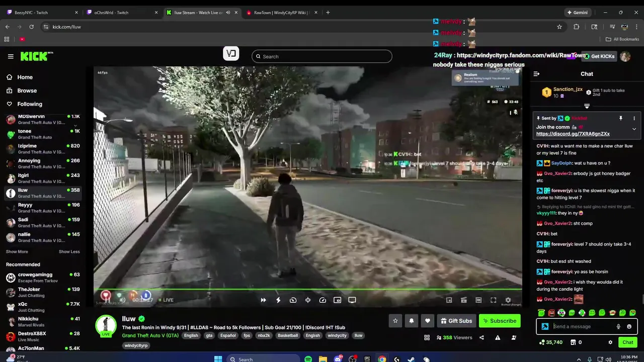Follow the channel with heart icon
The image size is (644, 362).
coord(428,321)
